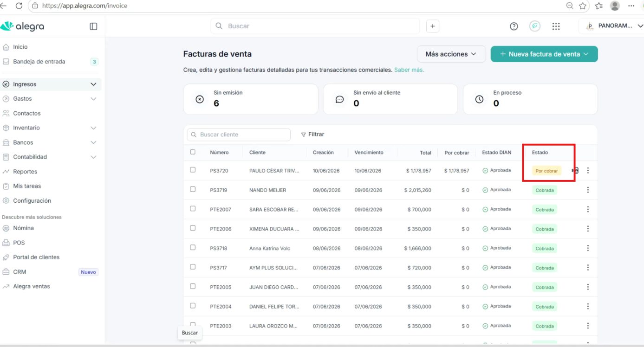The image size is (644, 347).
Task: Select checkbox for invoice PS3719
Action: 193,189
